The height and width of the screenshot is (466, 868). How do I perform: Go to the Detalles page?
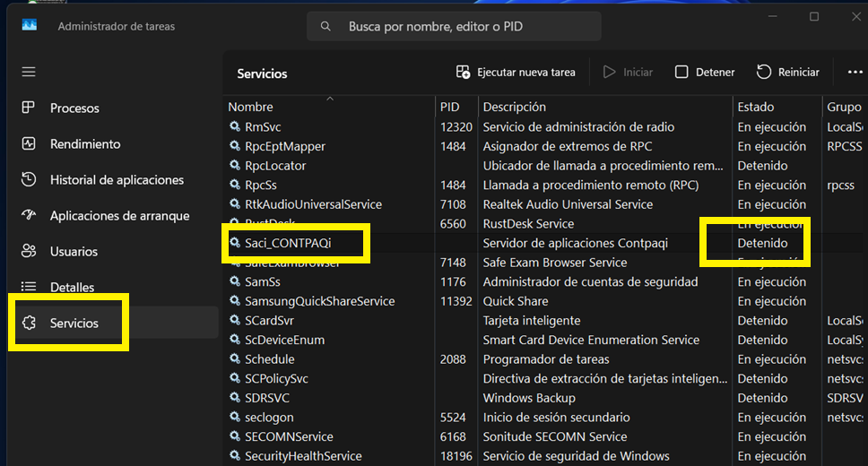point(72,288)
